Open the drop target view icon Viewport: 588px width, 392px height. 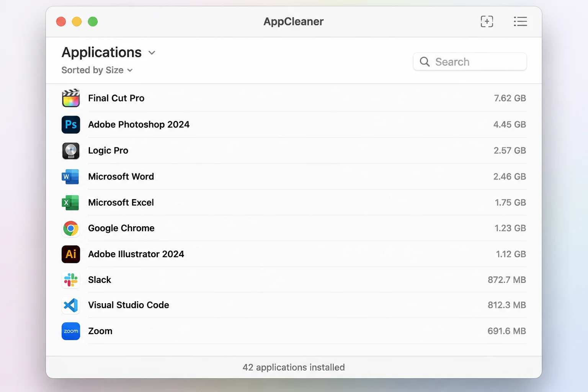(487, 21)
